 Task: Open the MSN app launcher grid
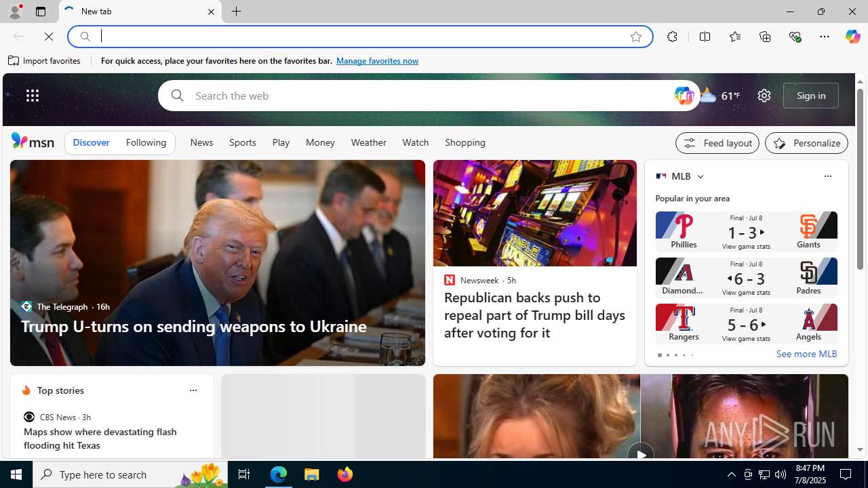(33, 96)
